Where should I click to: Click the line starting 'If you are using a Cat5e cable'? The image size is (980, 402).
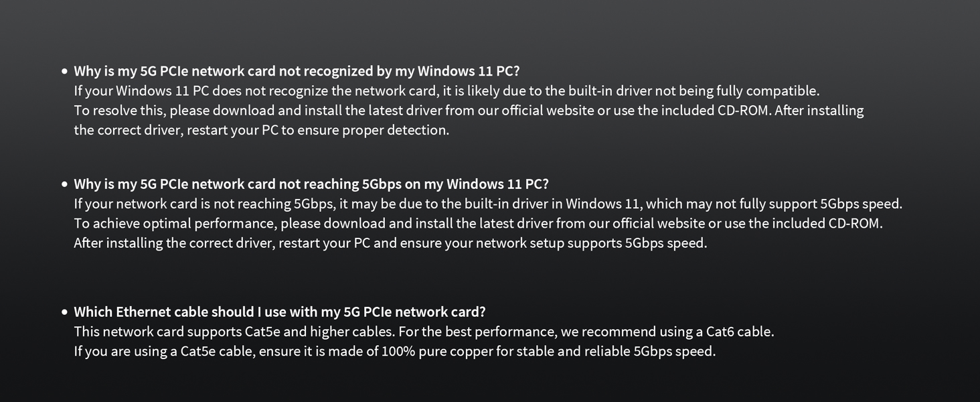394,351
